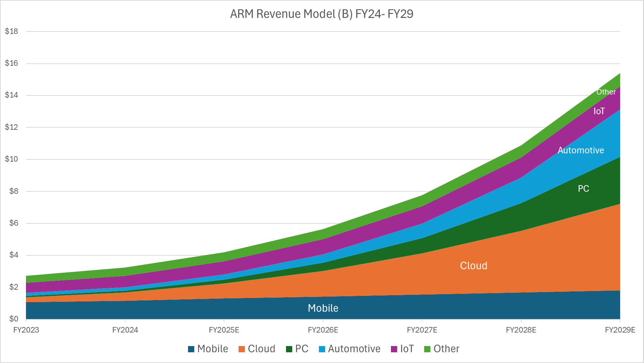Click the green Other color swatch in legend
The image size is (644, 363).
pyautogui.click(x=427, y=349)
